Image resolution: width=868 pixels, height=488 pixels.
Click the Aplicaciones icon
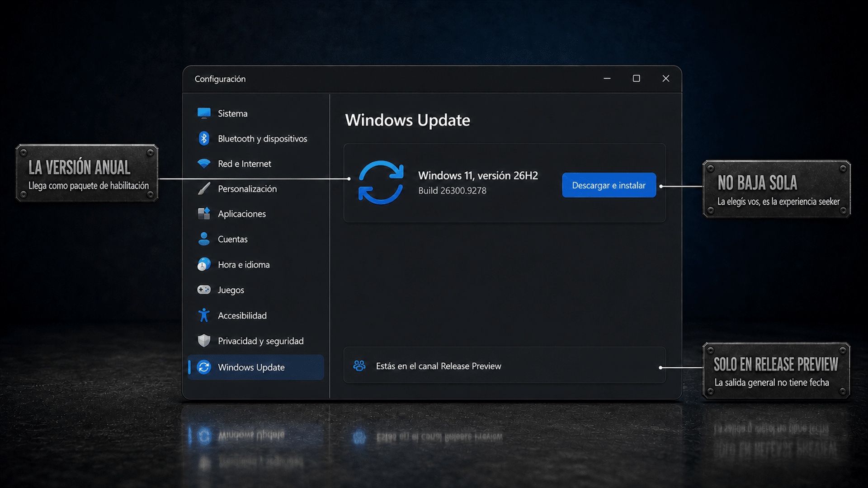tap(204, 214)
